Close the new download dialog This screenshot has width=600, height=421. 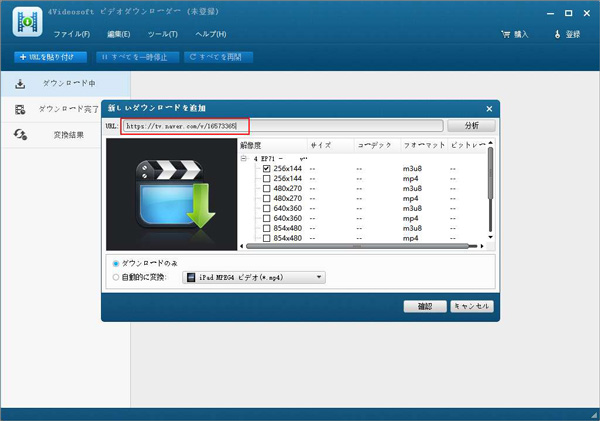pyautogui.click(x=489, y=109)
